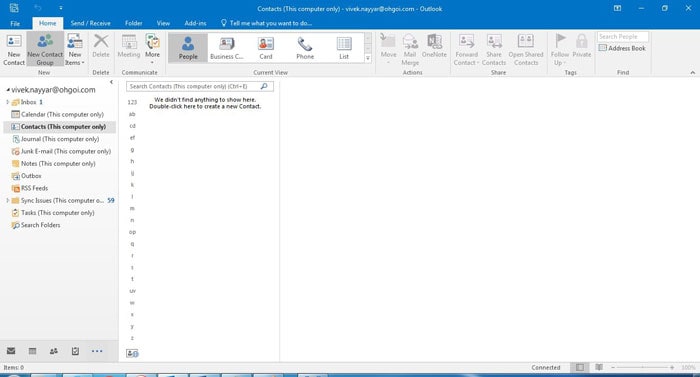This screenshot has height=377, width=700.
Task: Select Contacts (This computer only) folder
Action: coord(59,127)
